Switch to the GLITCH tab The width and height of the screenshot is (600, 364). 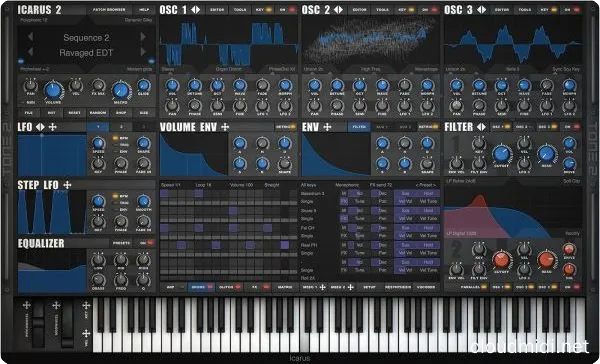point(230,287)
